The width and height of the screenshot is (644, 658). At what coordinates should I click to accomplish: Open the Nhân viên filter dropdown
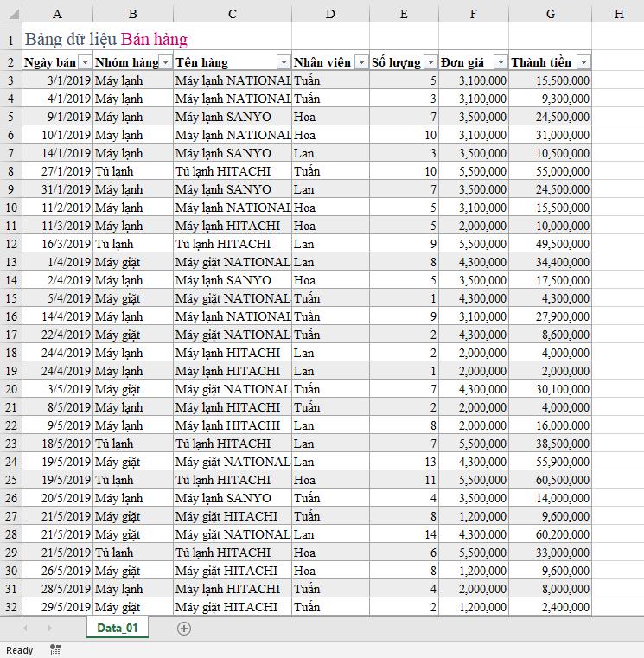tap(361, 62)
